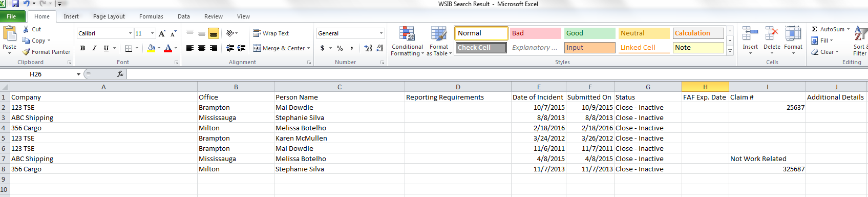The image size is (868, 197).
Task: Click the Sort & Filter icon
Action: [x=861, y=34]
